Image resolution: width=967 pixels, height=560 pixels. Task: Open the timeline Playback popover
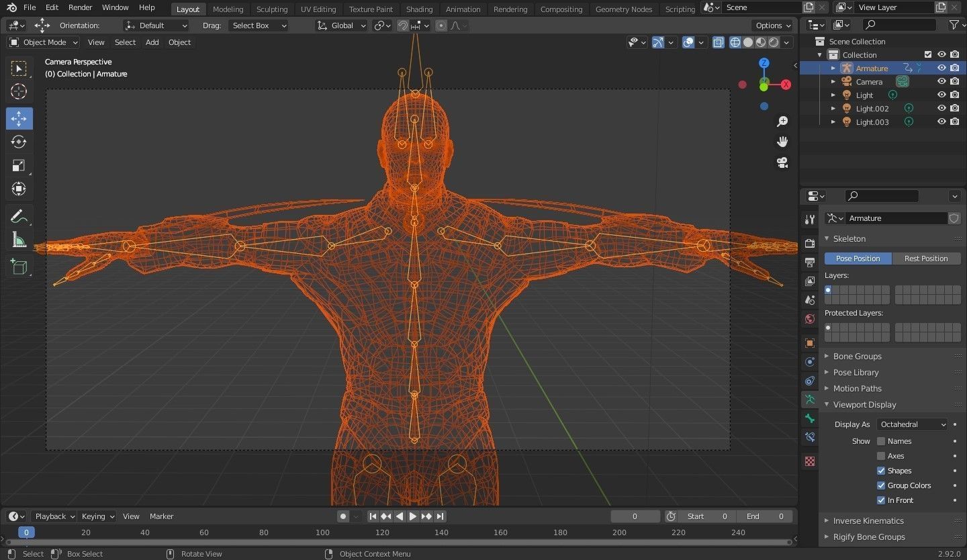coord(54,516)
